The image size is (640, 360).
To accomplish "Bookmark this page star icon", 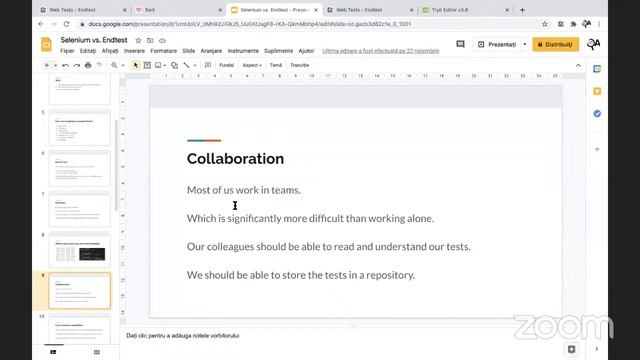I will point(544,24).
